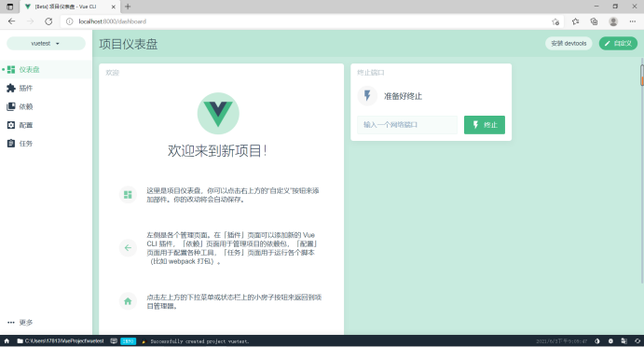Open the browser collections icon
This screenshot has height=347, width=644.
(x=594, y=21)
